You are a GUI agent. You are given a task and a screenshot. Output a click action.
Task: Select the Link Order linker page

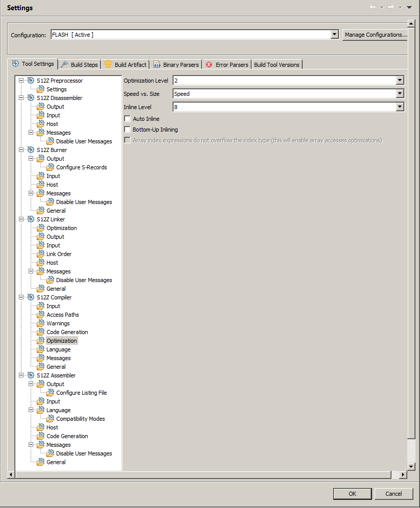60,253
